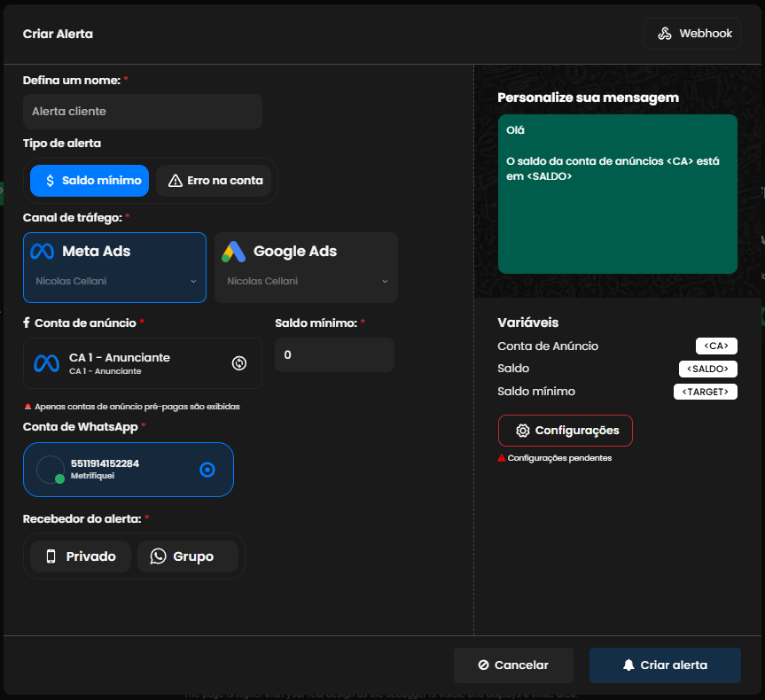Click the WhatsApp profile avatar
The image size is (765, 700).
point(51,470)
